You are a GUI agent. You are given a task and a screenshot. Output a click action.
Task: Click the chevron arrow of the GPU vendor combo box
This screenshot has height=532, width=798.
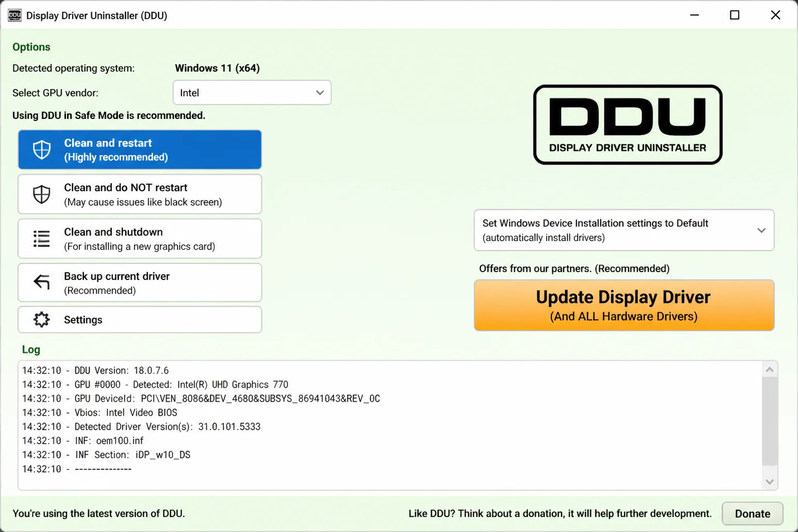[320, 92]
